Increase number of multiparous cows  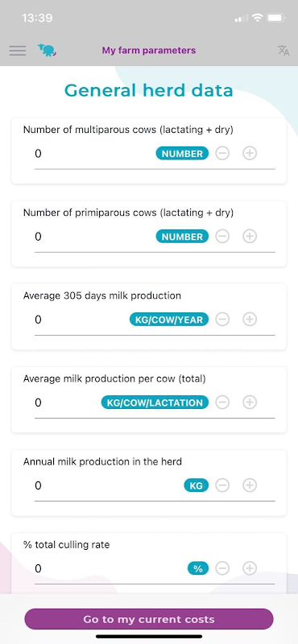pos(250,154)
